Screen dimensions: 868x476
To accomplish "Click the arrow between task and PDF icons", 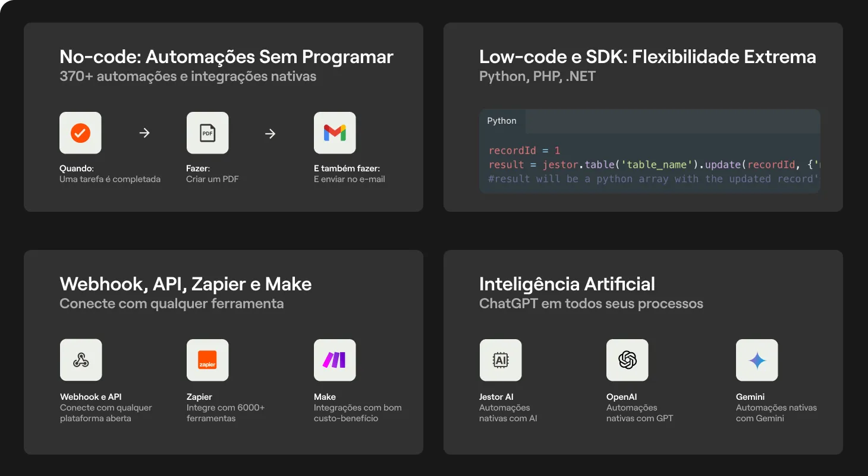I will tap(144, 133).
